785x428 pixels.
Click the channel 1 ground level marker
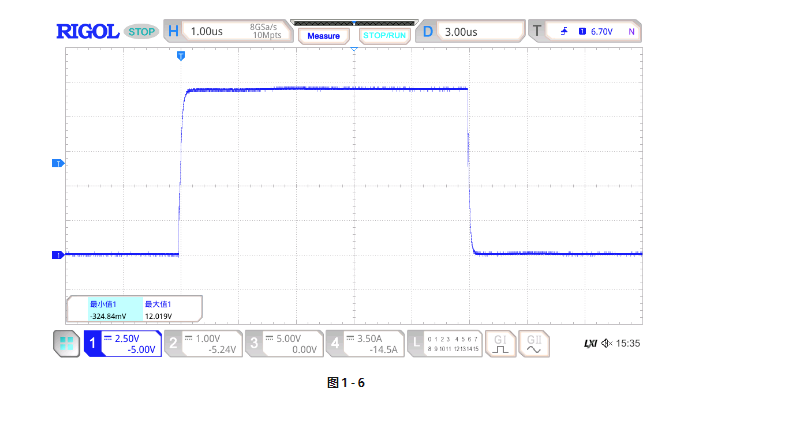(x=57, y=255)
